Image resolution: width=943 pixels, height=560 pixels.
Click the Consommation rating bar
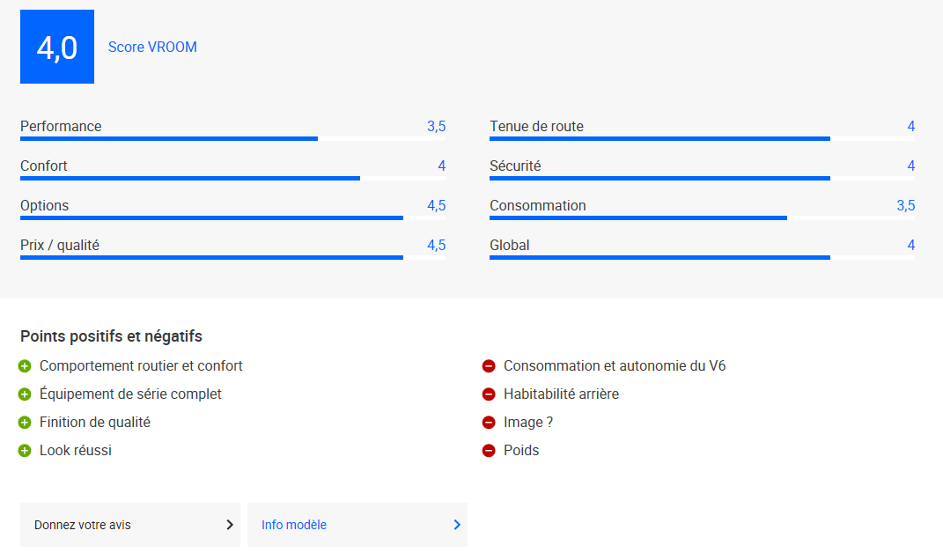click(702, 218)
